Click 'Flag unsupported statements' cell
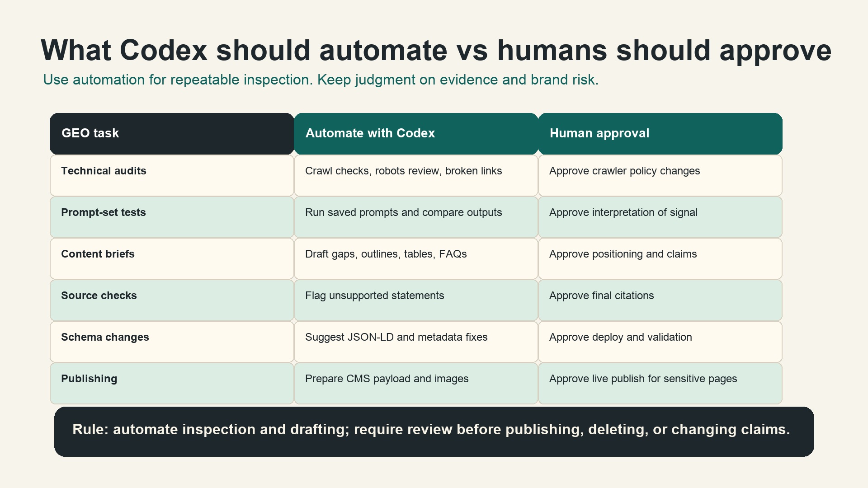 [x=416, y=300]
